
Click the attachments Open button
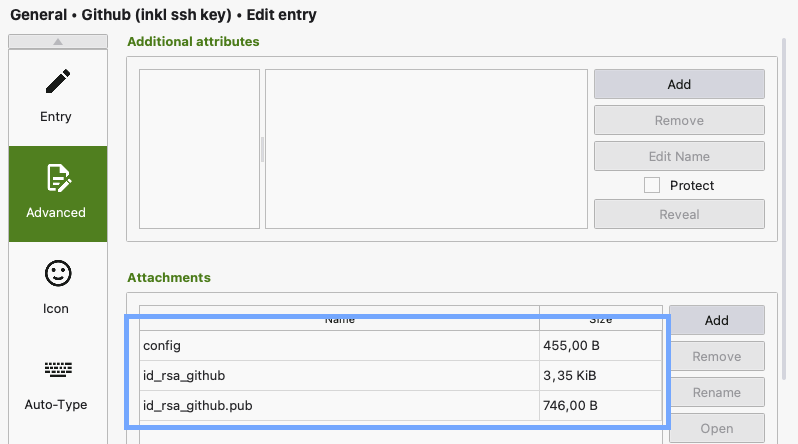(x=717, y=428)
